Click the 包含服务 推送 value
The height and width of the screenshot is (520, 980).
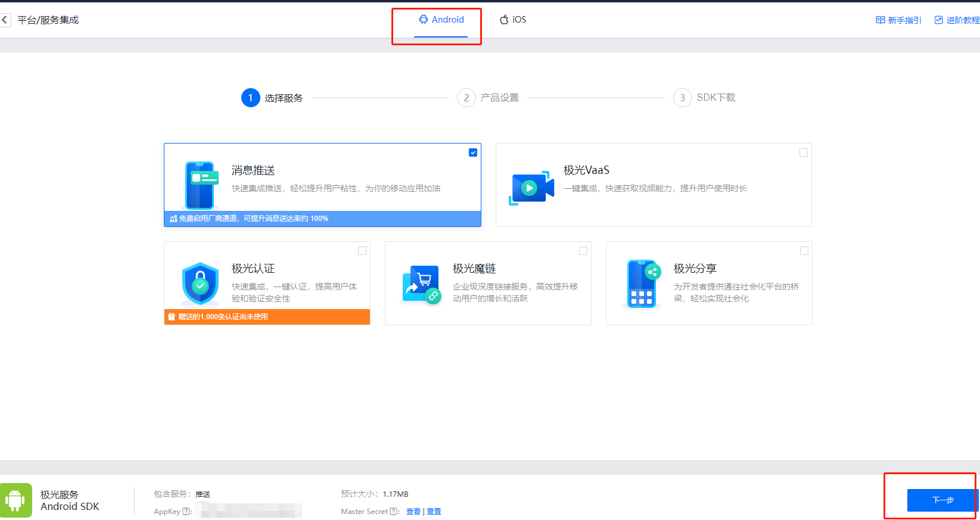pos(203,494)
